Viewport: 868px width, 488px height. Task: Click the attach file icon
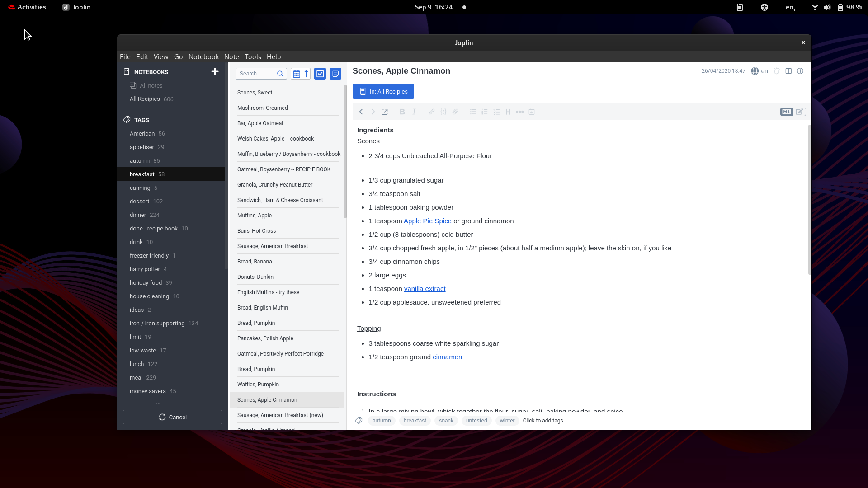pyautogui.click(x=455, y=112)
